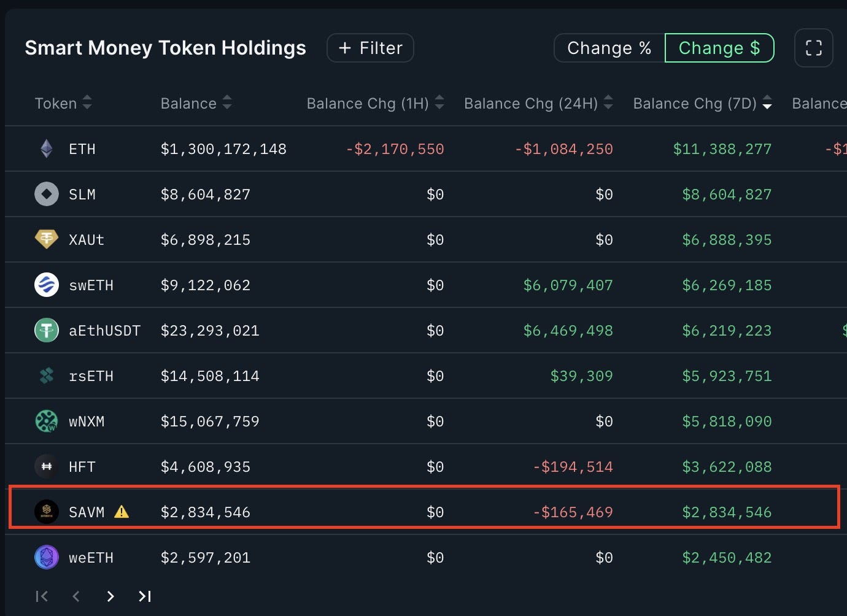Click ETH balance $1,300,172,148
847x616 pixels.
point(223,149)
